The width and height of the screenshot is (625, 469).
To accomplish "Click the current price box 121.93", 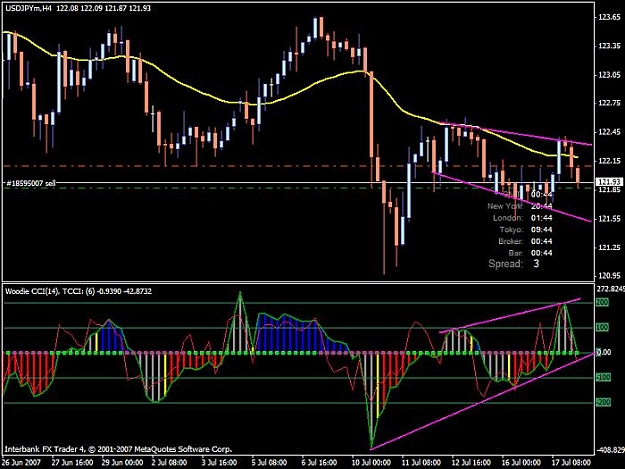I will click(x=609, y=182).
